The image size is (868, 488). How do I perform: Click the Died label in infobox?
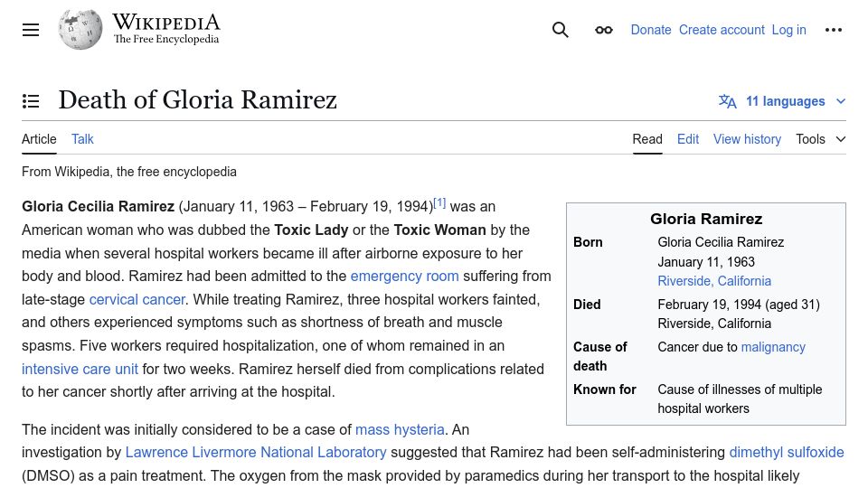[587, 305]
